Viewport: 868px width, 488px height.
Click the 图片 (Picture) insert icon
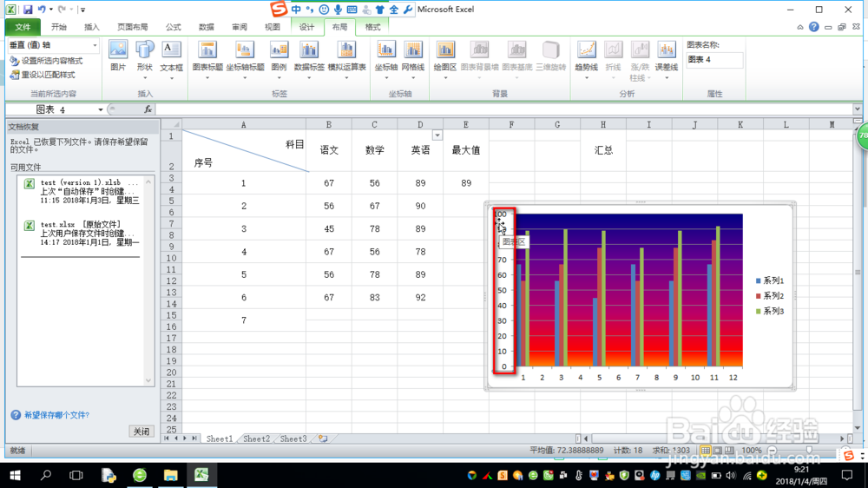pyautogui.click(x=118, y=56)
